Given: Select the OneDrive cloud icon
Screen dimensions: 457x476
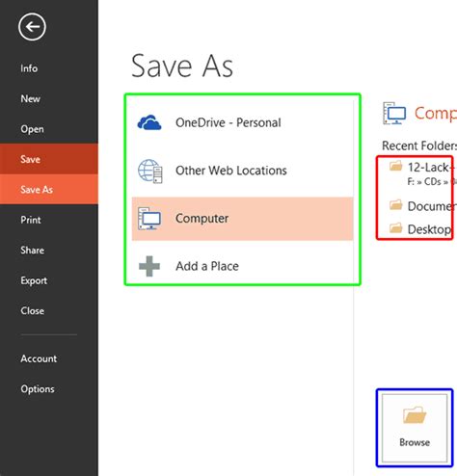Looking at the screenshot, I should tap(149, 122).
